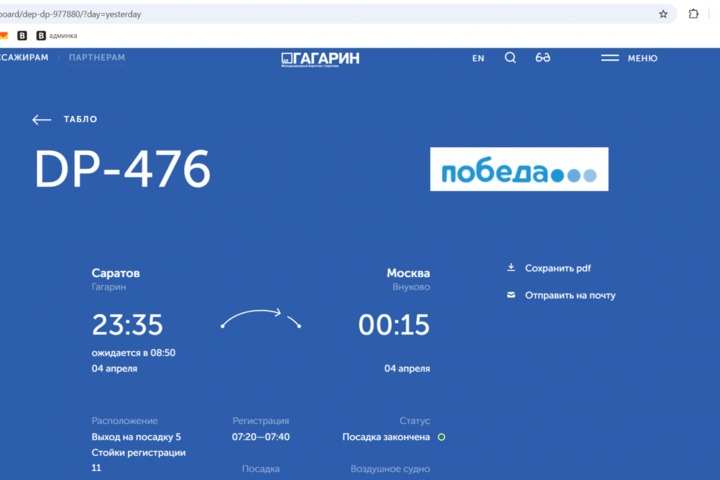Click the back arrow next to ТАБЛО
This screenshot has width=720, height=480.
[41, 120]
